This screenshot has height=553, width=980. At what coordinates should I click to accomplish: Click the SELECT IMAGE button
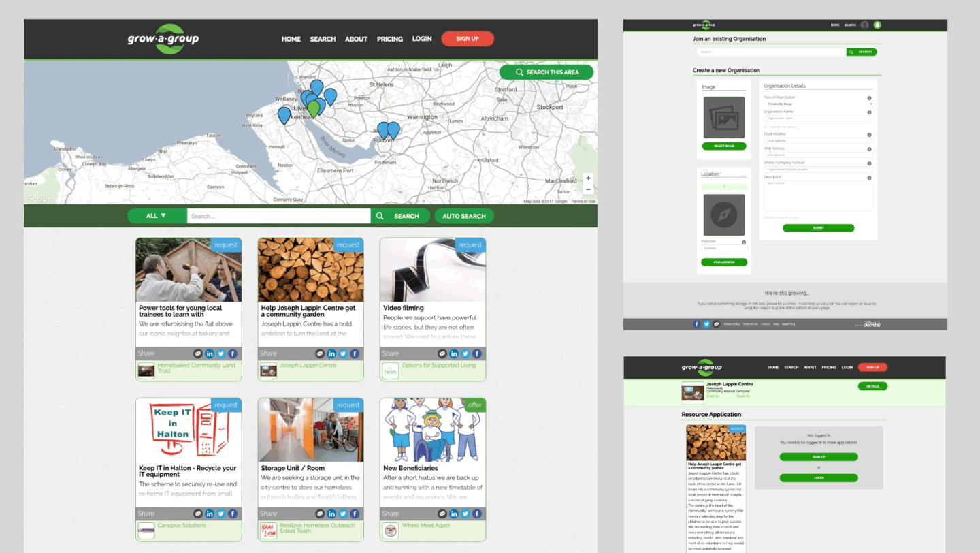pos(724,146)
